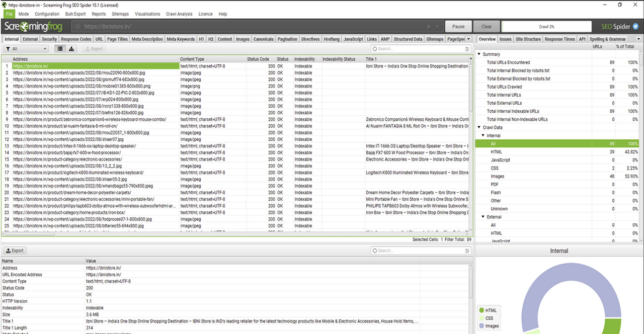Image resolution: width=644 pixels, height=334 pixels.
Task: Open search filter options in top table
Action: 466,49
